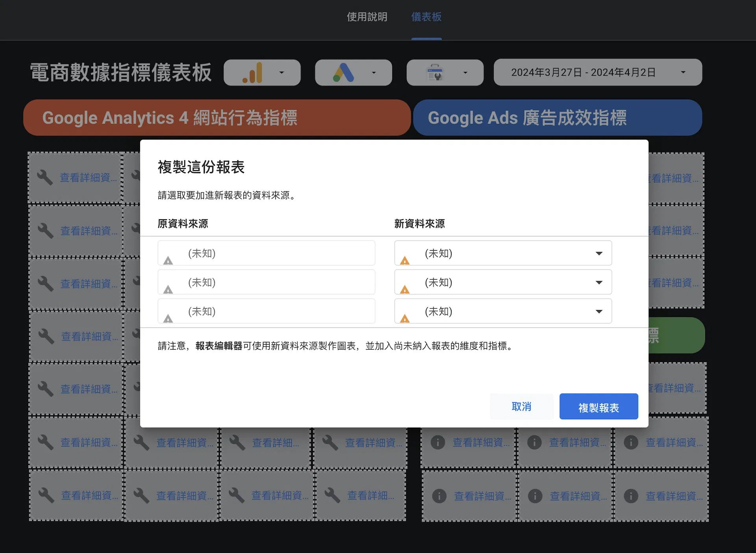Click the bold 報表編輯器 text in the note
The height and width of the screenshot is (553, 756).
[219, 346]
